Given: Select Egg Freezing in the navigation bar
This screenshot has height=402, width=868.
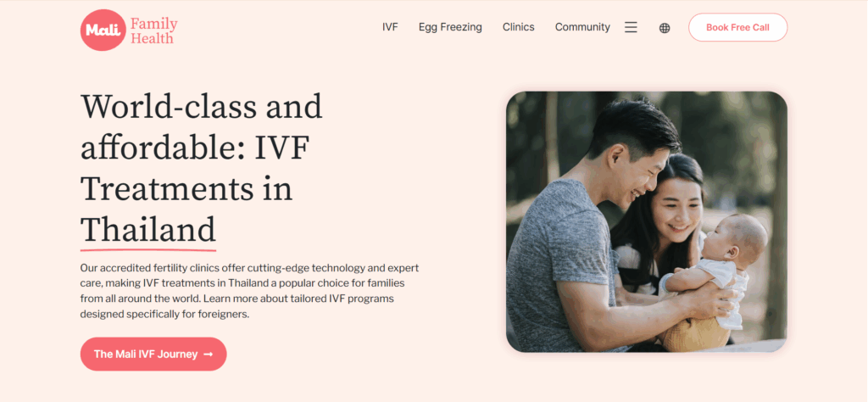Looking at the screenshot, I should coord(450,27).
